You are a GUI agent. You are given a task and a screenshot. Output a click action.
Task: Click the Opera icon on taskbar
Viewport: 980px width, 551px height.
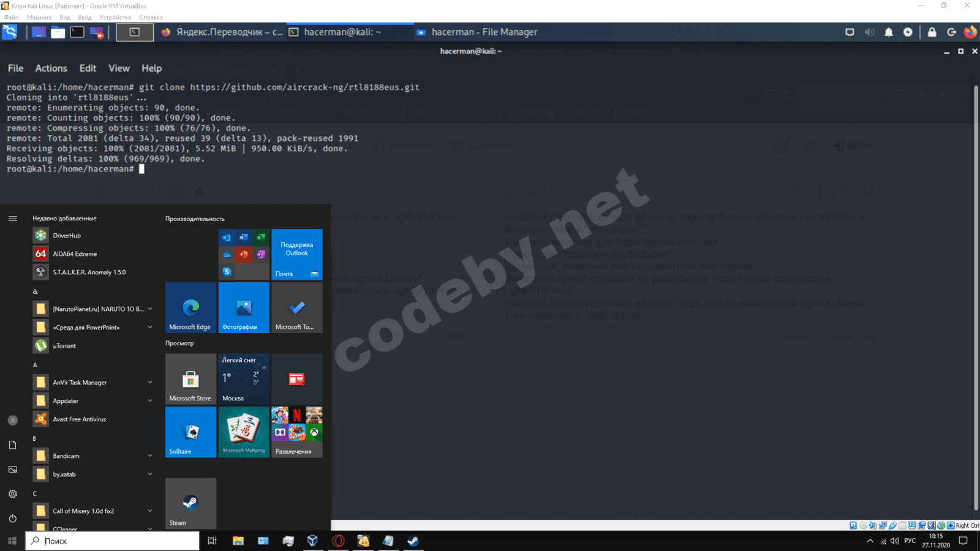pos(338,541)
